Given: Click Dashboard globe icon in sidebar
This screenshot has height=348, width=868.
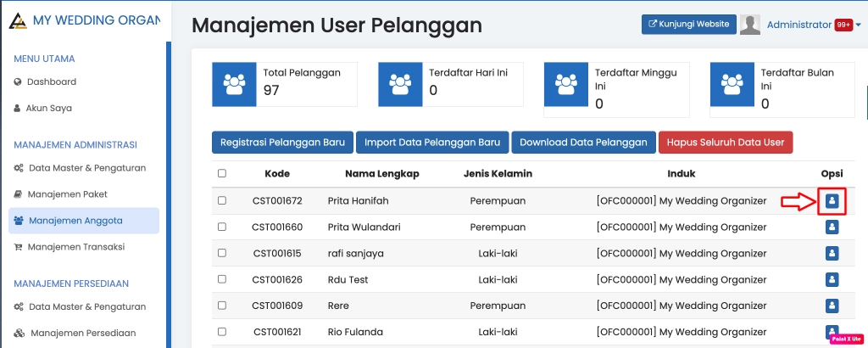Looking at the screenshot, I should click(x=18, y=82).
